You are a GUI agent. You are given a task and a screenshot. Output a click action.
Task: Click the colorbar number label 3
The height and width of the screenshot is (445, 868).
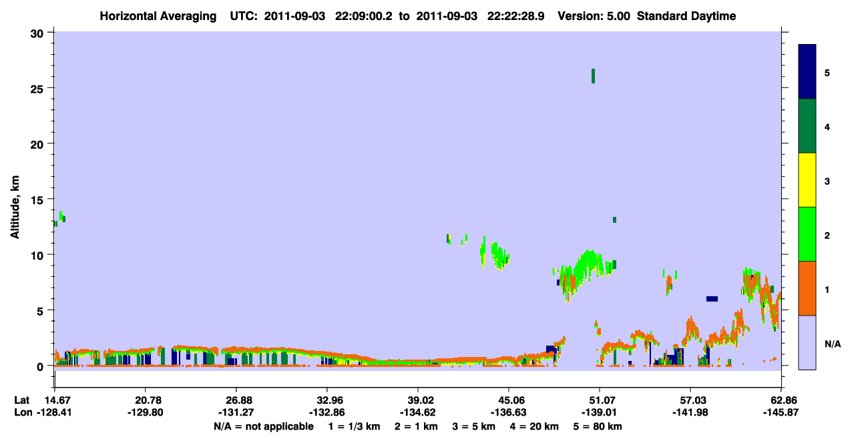click(x=827, y=180)
